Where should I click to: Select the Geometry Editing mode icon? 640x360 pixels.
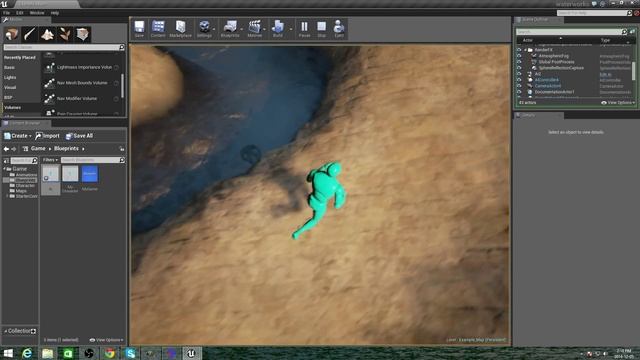pyautogui.click(x=82, y=34)
